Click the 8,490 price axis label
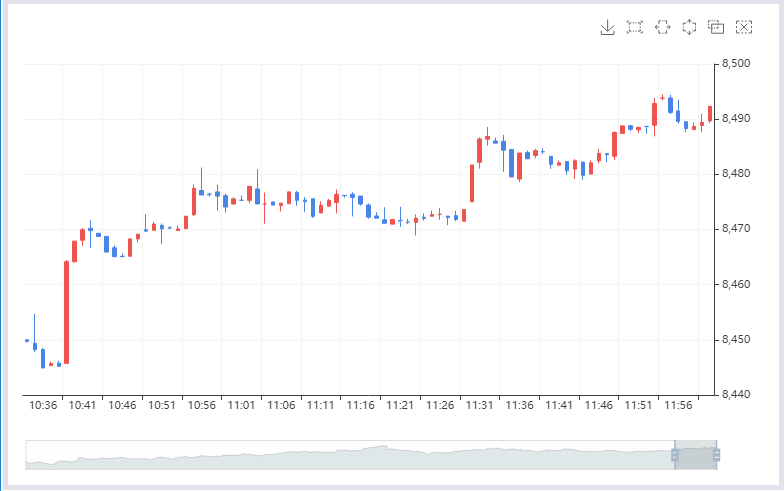 tap(736, 118)
